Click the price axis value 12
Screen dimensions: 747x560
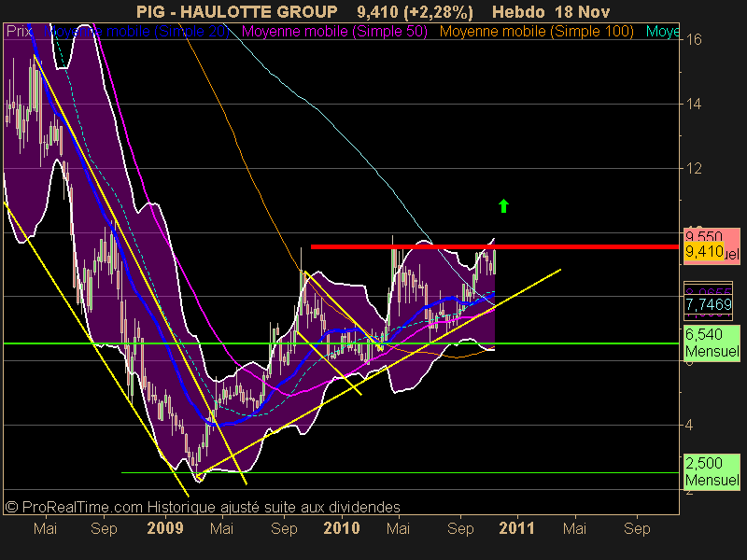(x=694, y=168)
